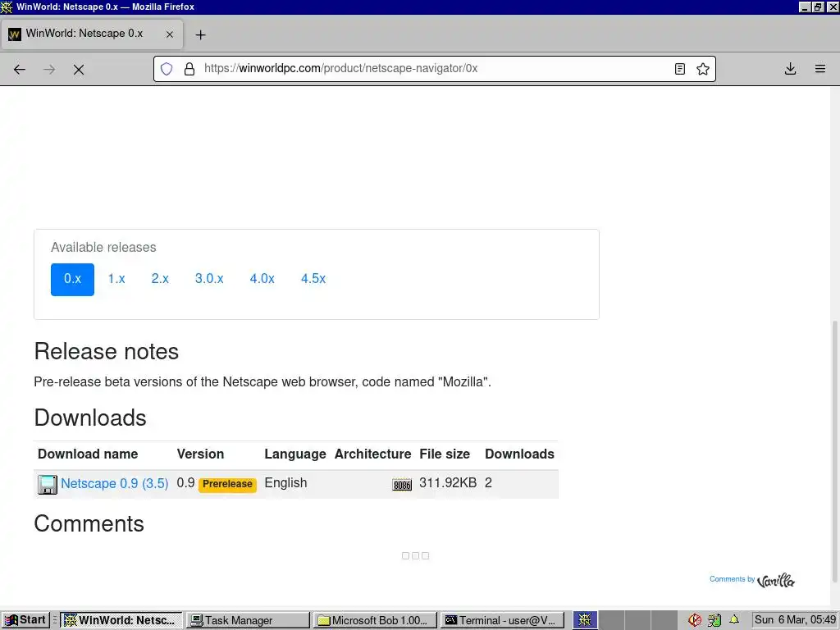Click the network tray icon
This screenshot has height=630, width=840.
coord(714,620)
